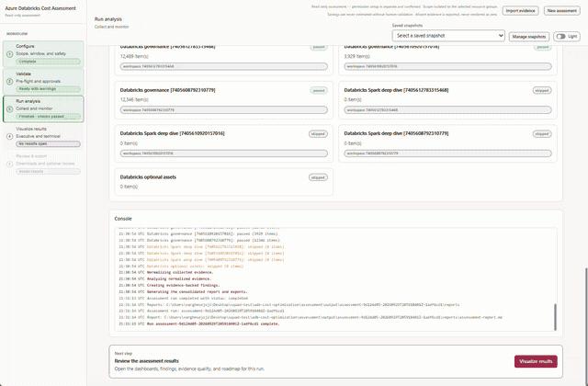Click workspace chip in Spark deep dive [7405612783315468] card
The width and height of the screenshot is (588, 386).
tap(447, 110)
